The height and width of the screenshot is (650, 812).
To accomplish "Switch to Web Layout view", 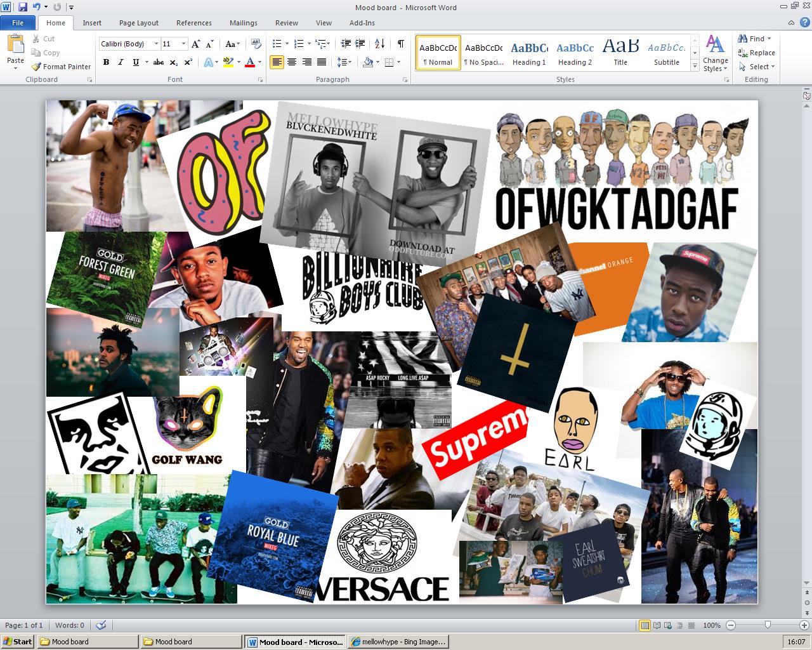I will click(x=668, y=625).
